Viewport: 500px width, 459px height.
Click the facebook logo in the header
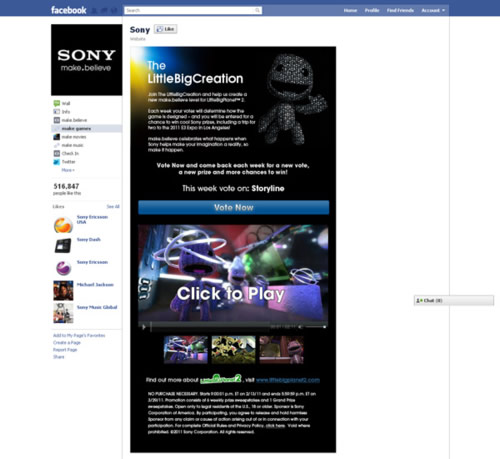point(69,10)
